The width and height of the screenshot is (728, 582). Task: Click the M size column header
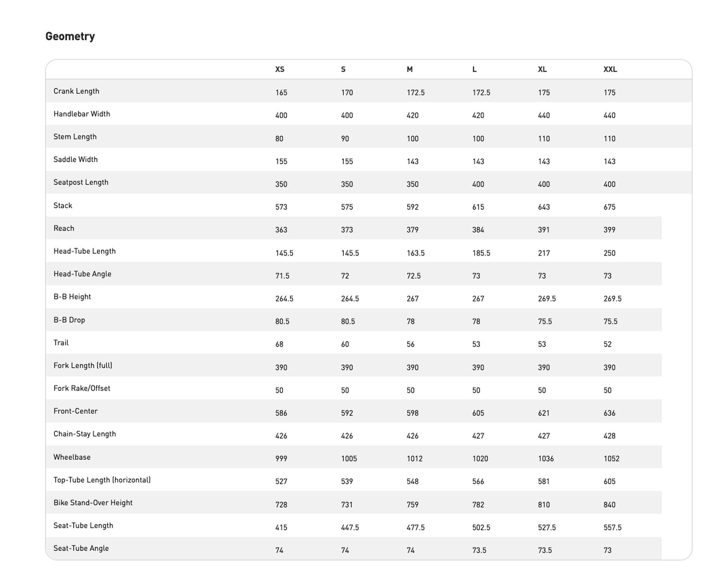coord(410,69)
